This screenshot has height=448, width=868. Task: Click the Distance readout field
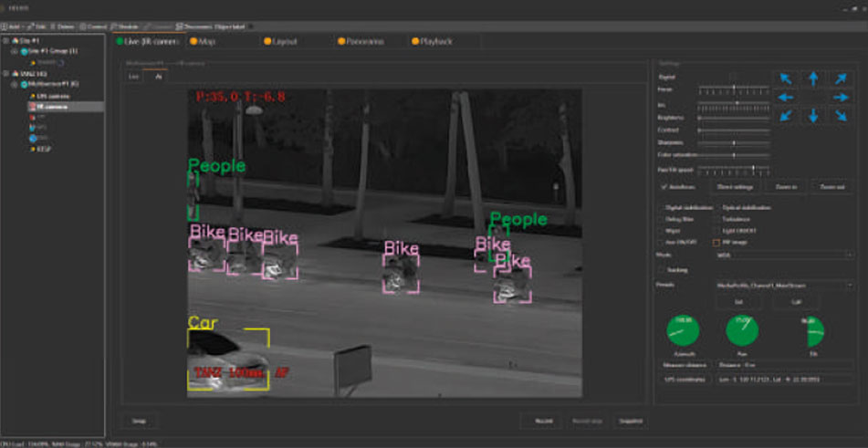point(784,365)
